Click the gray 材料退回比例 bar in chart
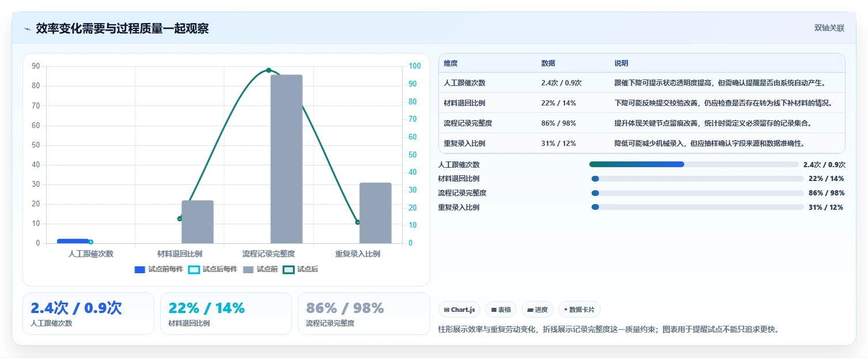The height and width of the screenshot is (358, 868). tap(198, 222)
